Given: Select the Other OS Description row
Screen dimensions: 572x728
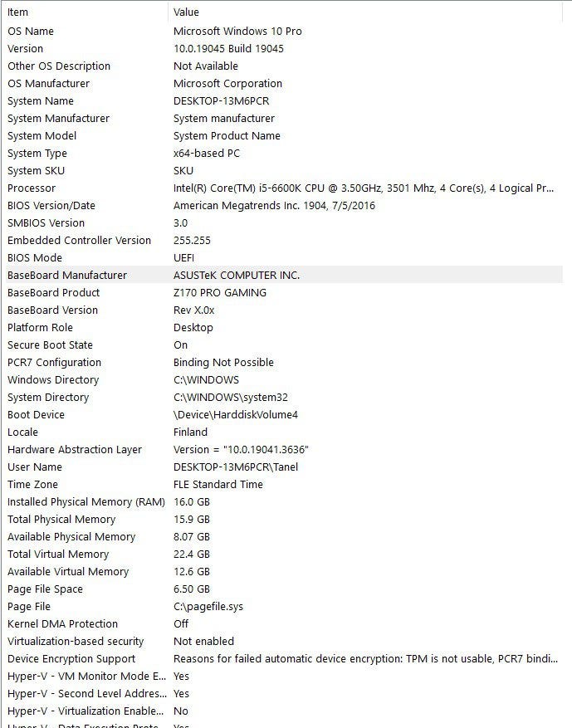Looking at the screenshot, I should pos(284,66).
